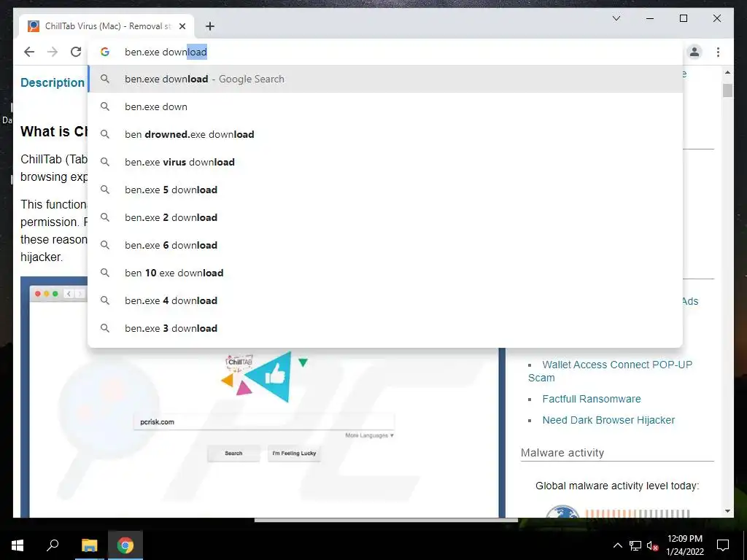Reload the page using refresh icon
Viewport: 747px width, 560px height.
point(76,52)
